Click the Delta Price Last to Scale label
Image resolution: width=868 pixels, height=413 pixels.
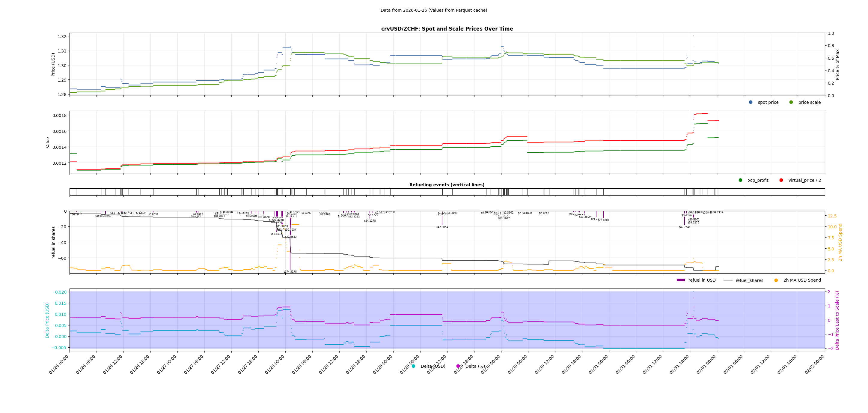click(x=837, y=320)
